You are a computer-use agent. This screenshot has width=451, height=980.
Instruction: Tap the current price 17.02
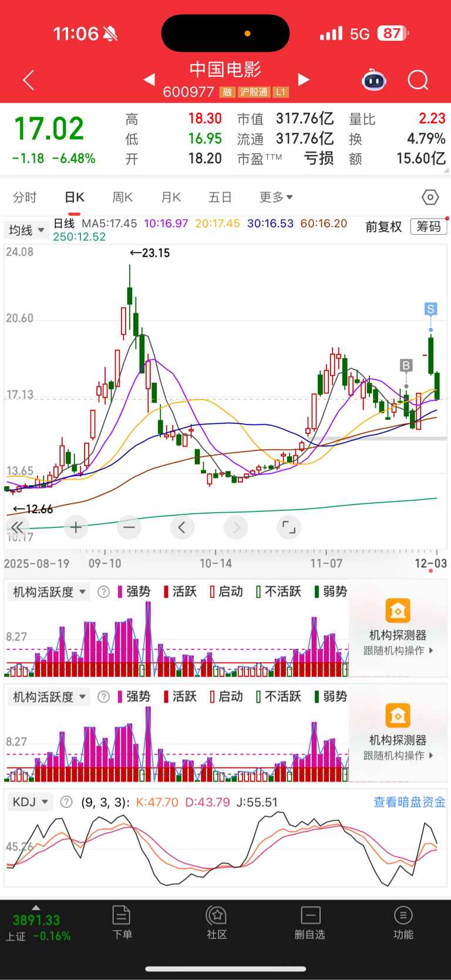[49, 129]
